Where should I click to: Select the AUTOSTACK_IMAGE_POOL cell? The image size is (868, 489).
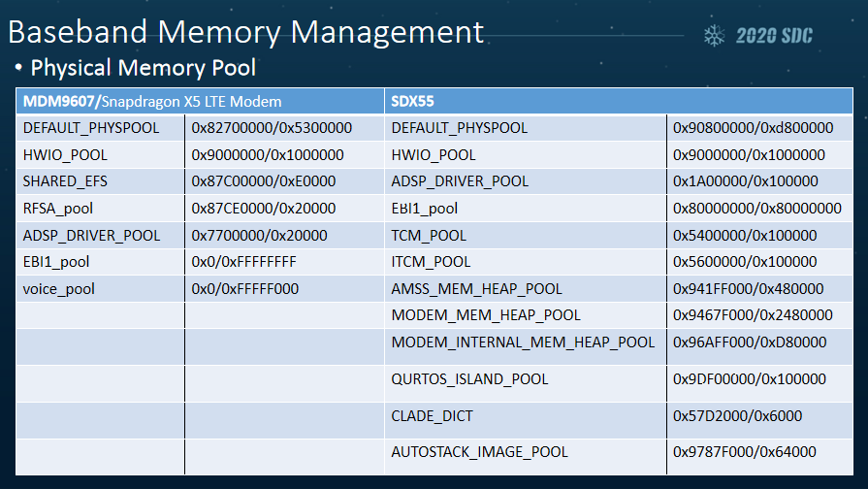[479, 452]
